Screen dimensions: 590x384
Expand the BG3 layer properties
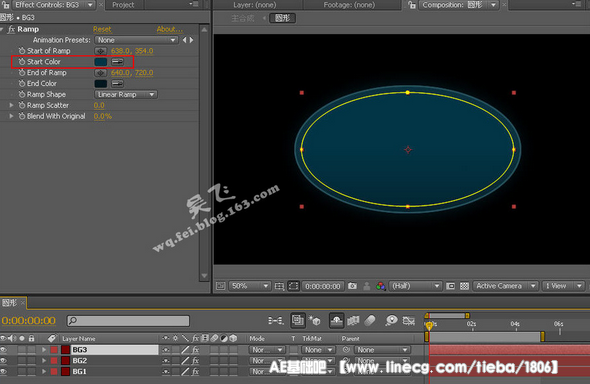[x=44, y=350]
